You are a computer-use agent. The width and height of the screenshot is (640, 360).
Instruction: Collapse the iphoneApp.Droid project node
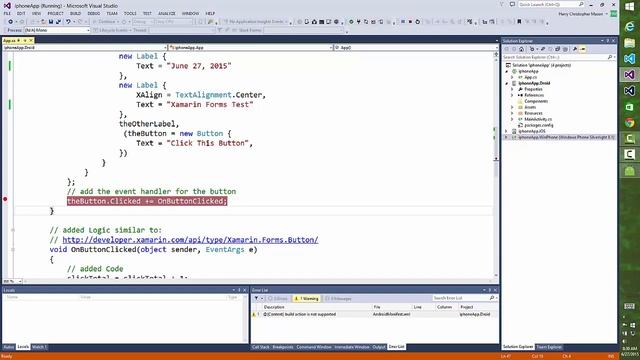pos(507,83)
